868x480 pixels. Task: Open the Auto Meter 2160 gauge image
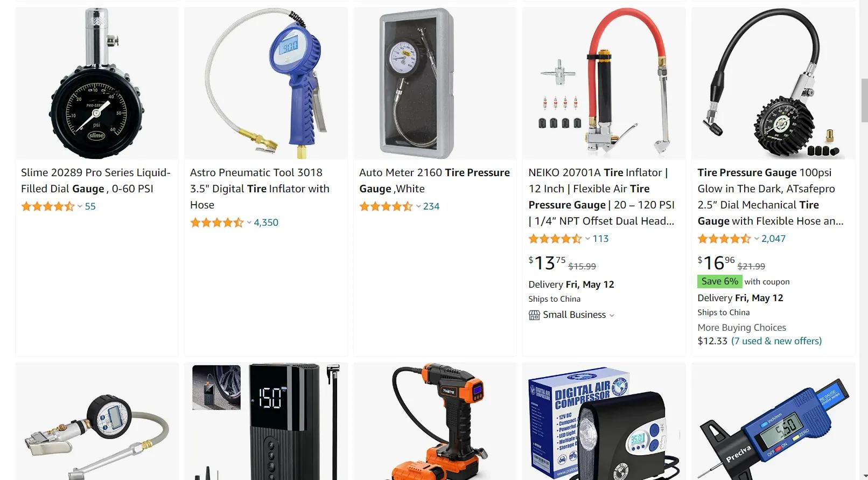click(x=435, y=84)
